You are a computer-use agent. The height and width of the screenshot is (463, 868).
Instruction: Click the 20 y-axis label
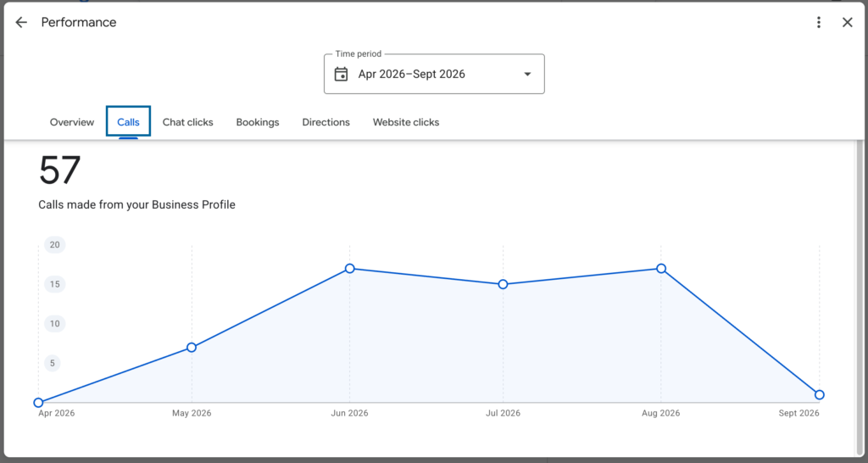click(55, 245)
